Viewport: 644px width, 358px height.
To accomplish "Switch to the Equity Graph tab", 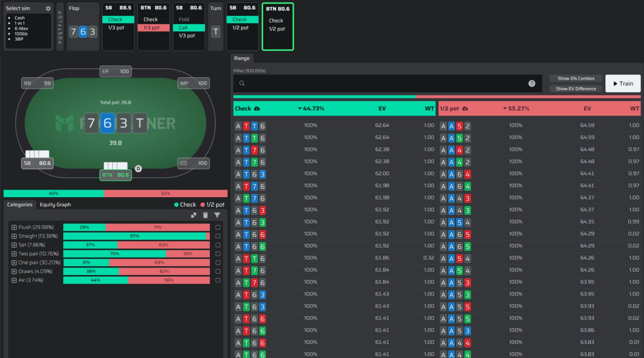I will pyautogui.click(x=55, y=204).
